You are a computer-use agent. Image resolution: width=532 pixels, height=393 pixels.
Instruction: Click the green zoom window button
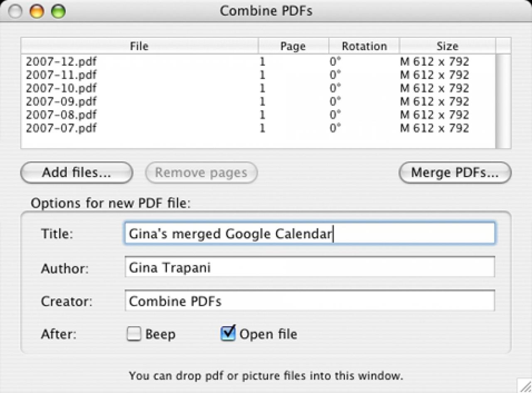[x=58, y=11]
